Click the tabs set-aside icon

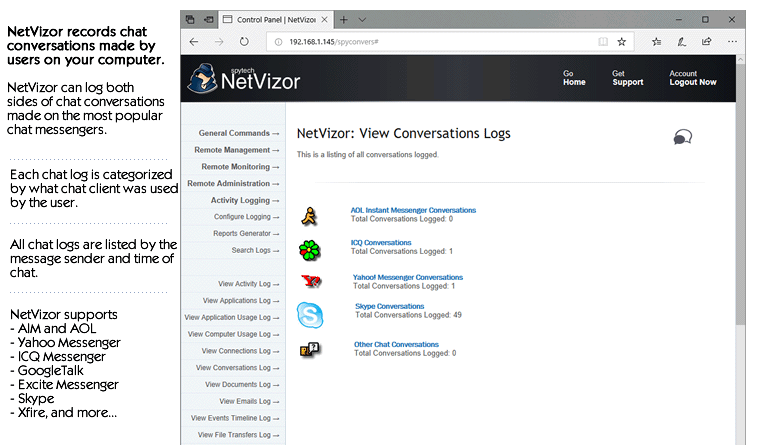[190, 19]
